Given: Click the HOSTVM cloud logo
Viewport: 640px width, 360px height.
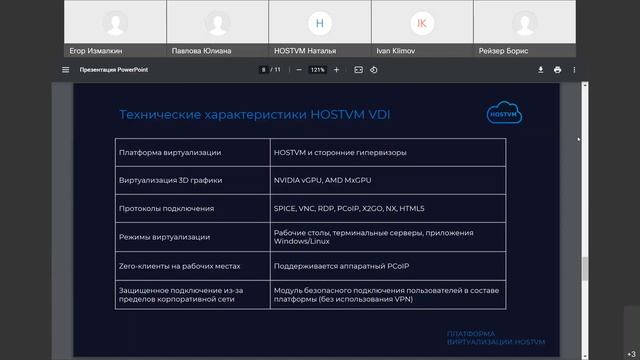Looking at the screenshot, I should coord(504,112).
